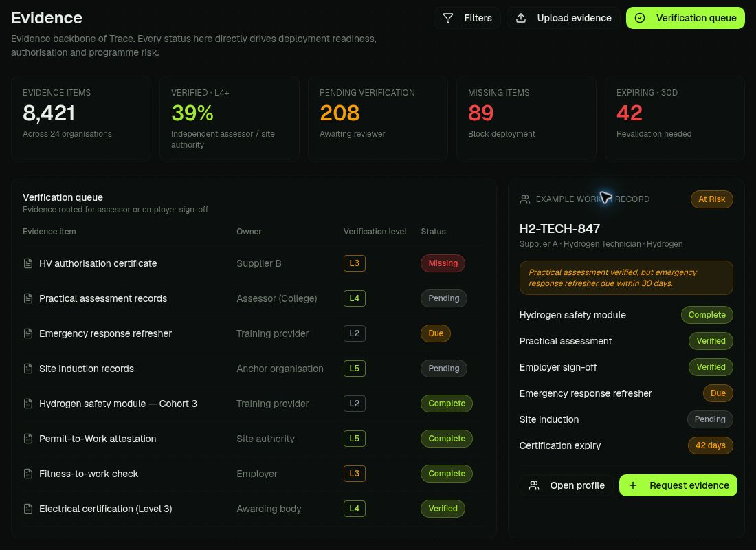
Task: Click the Site induction Pending badge
Action: (x=710, y=419)
